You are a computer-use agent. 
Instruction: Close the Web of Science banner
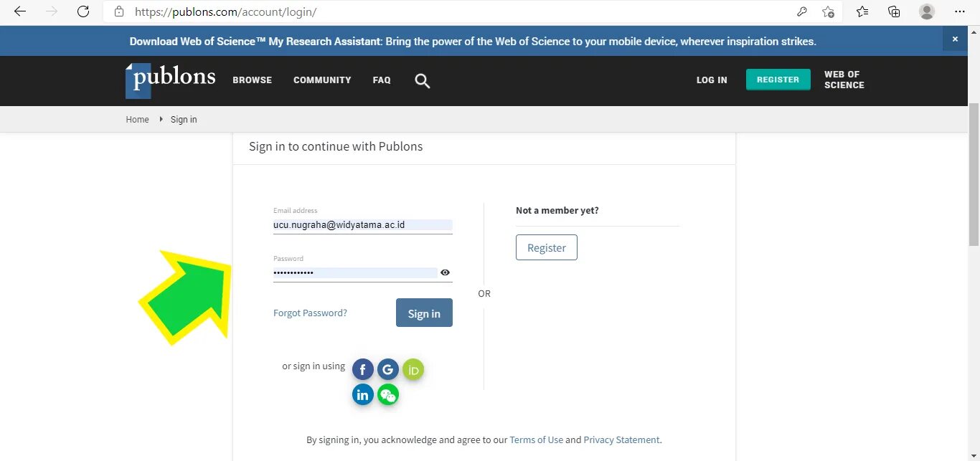tap(955, 39)
